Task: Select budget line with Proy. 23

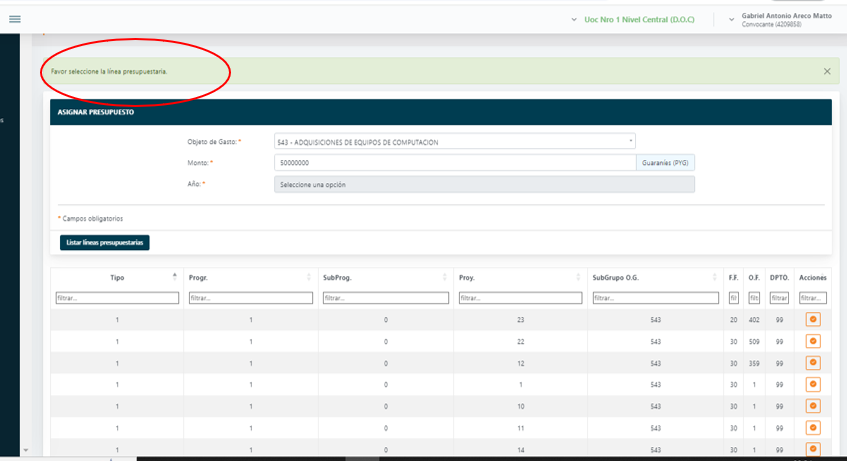Action: coord(813,319)
